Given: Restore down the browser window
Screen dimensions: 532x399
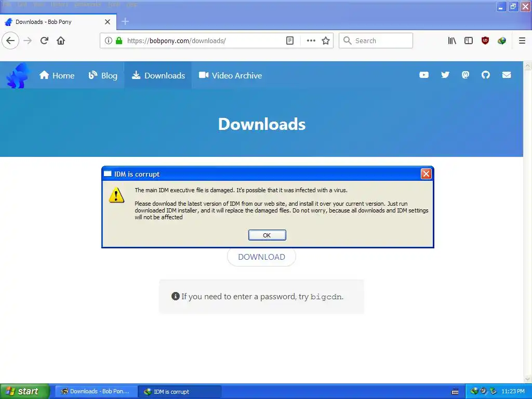Looking at the screenshot, I should tap(513, 7).
